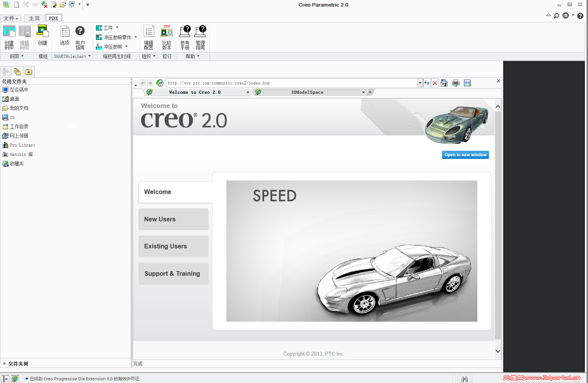Image resolution: width=588 pixels, height=383 pixels.
Task: Click the browser save icon
Action: (467, 83)
